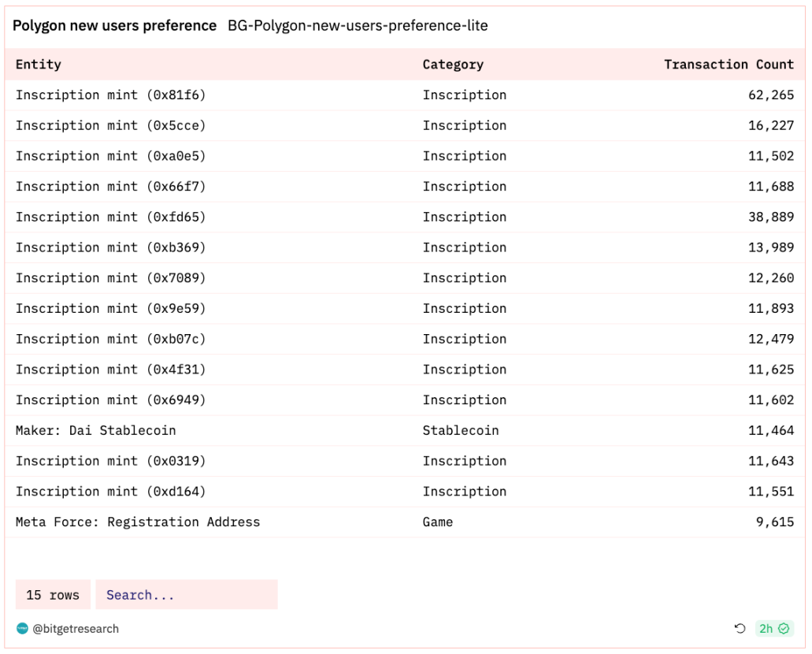The height and width of the screenshot is (654, 812).
Task: Click the 11,551 transaction count value
Action: pos(770,491)
